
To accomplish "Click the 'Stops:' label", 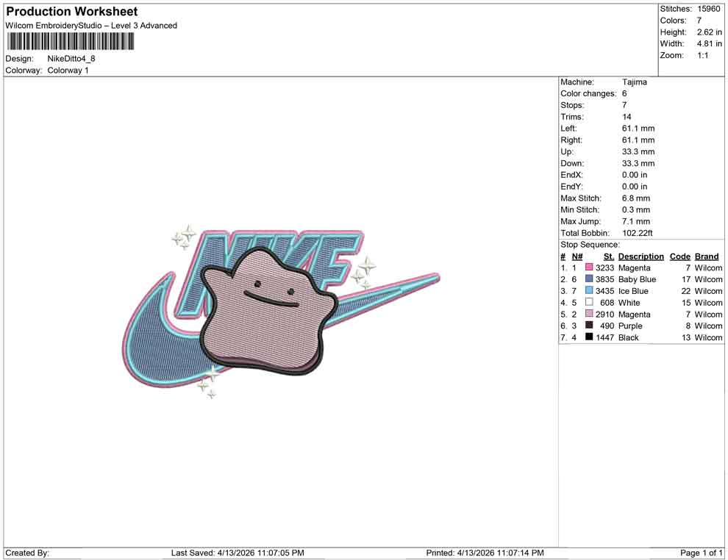I will pos(572,105).
